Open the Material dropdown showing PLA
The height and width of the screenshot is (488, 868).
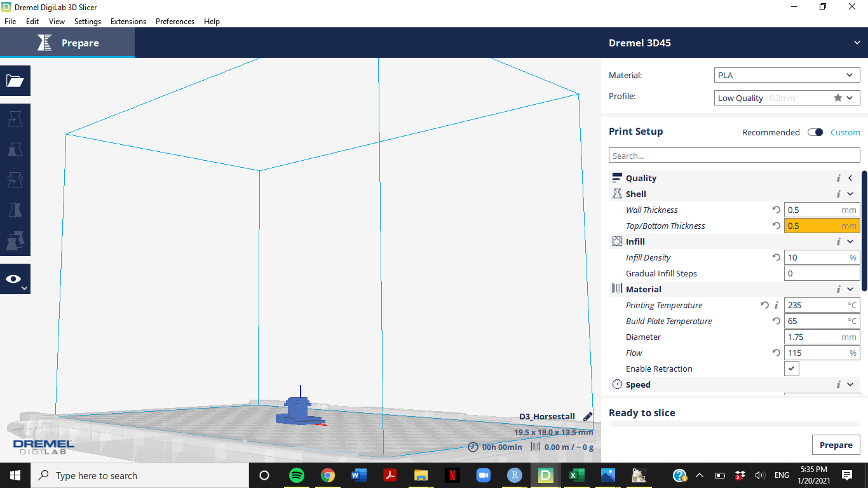tap(787, 75)
